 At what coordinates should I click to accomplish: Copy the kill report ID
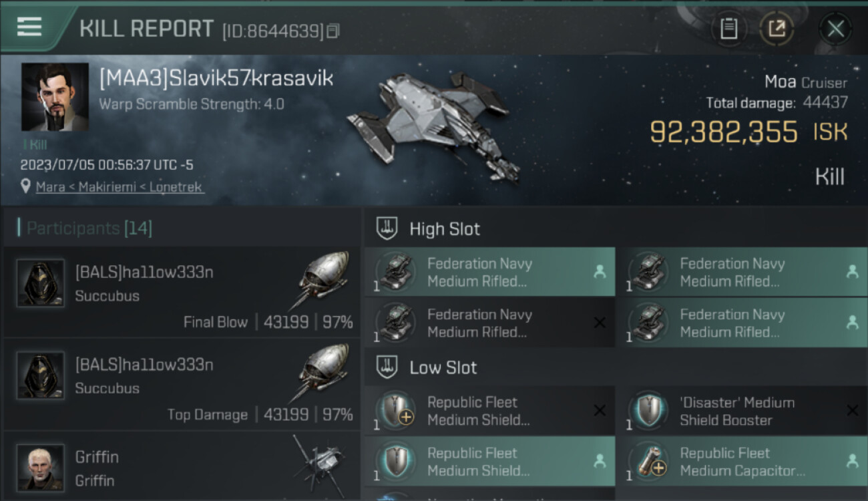[x=333, y=31]
